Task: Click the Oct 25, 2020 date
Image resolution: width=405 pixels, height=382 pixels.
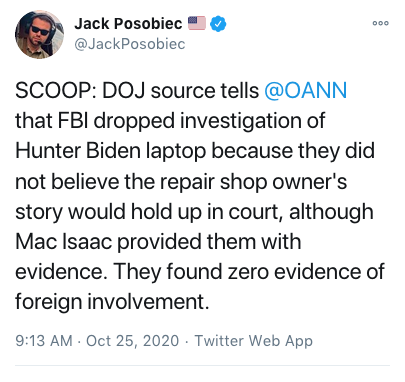Action: pos(133,341)
